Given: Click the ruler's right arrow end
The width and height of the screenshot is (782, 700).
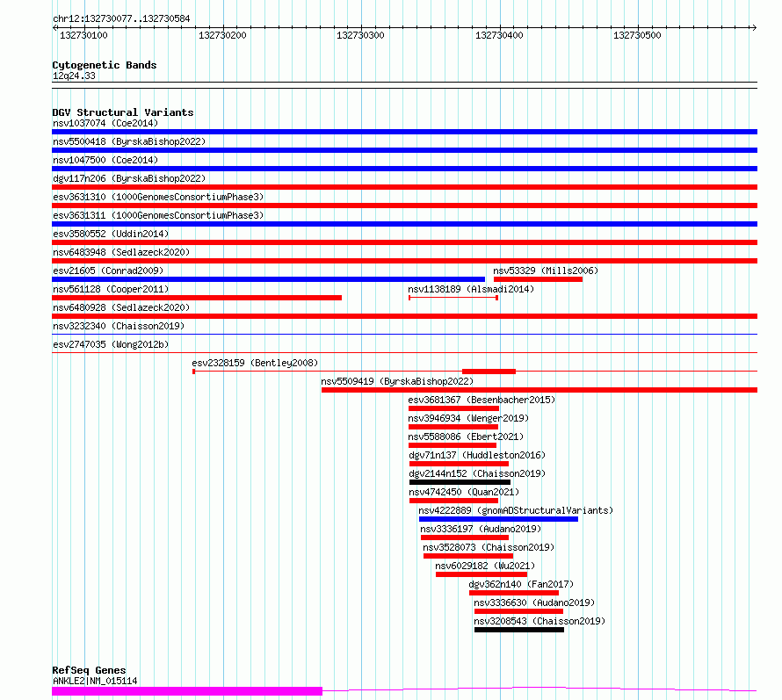Looking at the screenshot, I should click(755, 27).
